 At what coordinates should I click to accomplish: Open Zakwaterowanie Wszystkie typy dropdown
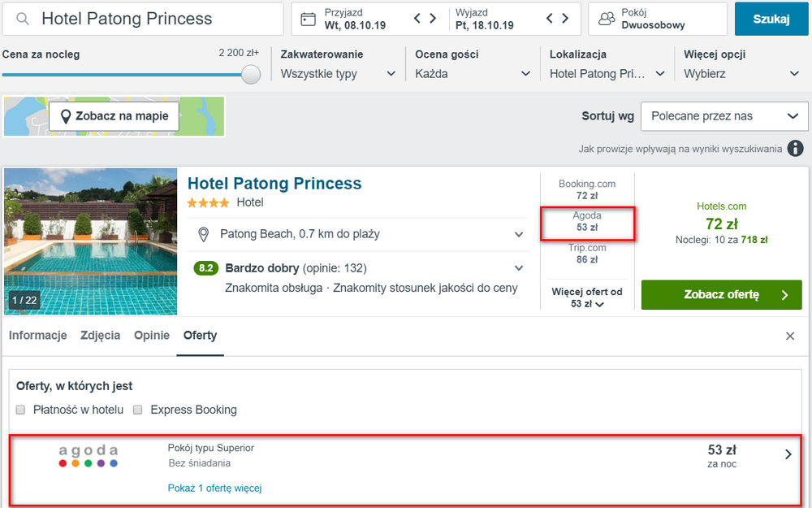(x=338, y=74)
